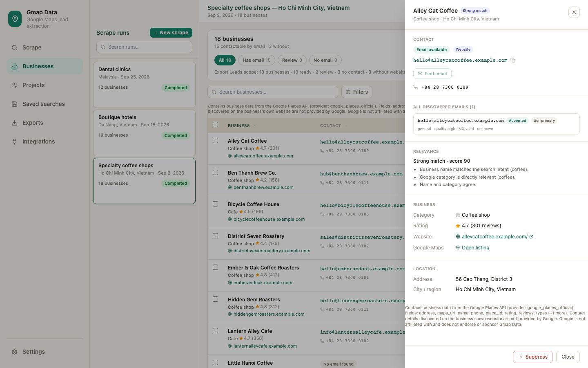Viewport: 588px width, 368px height.
Task: Click the phone icon beside +84 28 7300 0109 in panel
Action: point(416,87)
